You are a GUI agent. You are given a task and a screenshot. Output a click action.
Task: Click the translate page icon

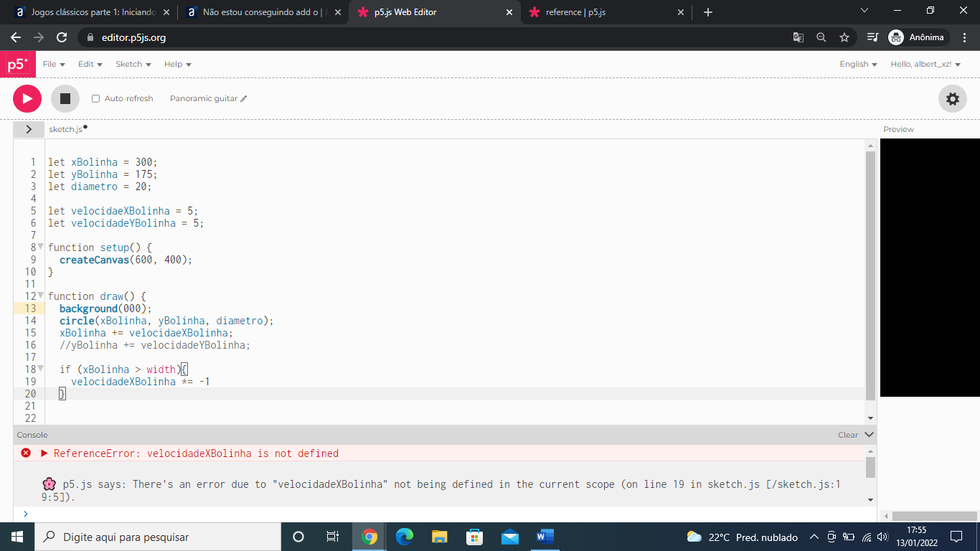click(x=798, y=37)
